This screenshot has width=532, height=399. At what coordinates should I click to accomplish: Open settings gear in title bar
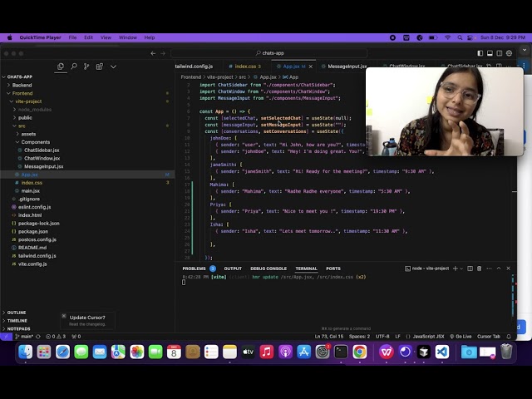point(509,53)
